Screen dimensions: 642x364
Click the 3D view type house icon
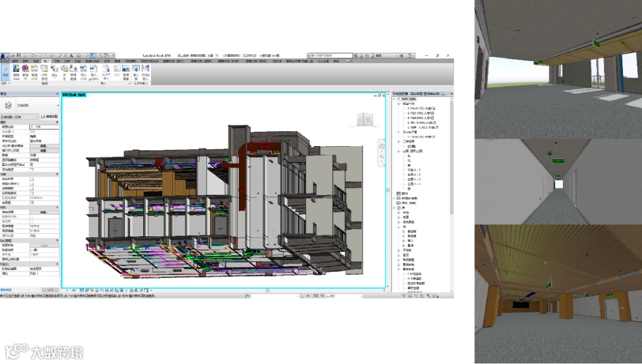pos(8,106)
